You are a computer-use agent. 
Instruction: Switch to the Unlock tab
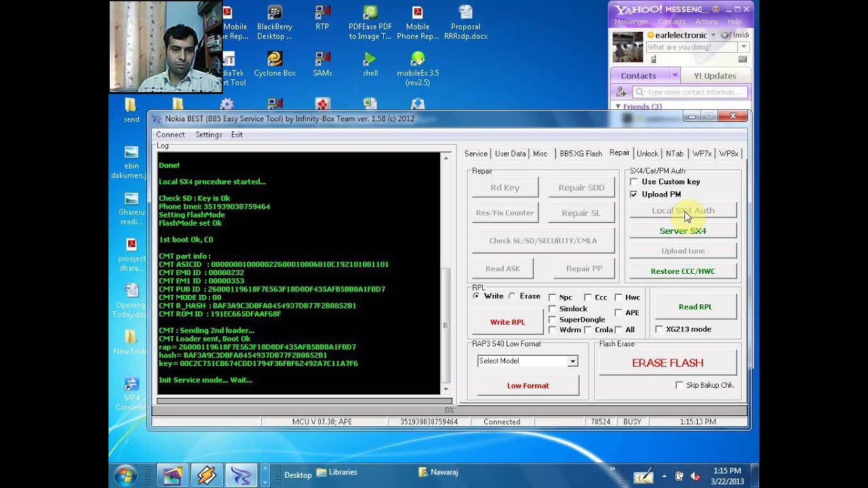[647, 154]
